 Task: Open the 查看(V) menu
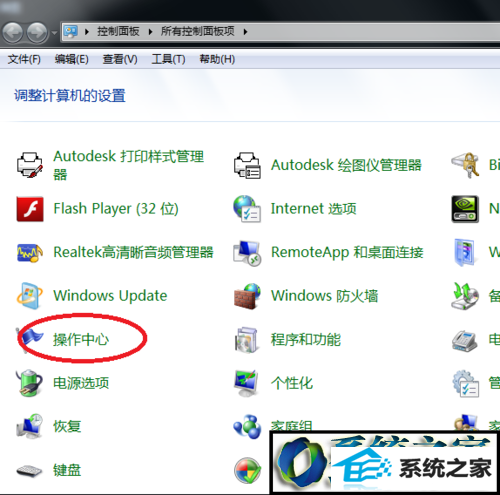(120, 59)
